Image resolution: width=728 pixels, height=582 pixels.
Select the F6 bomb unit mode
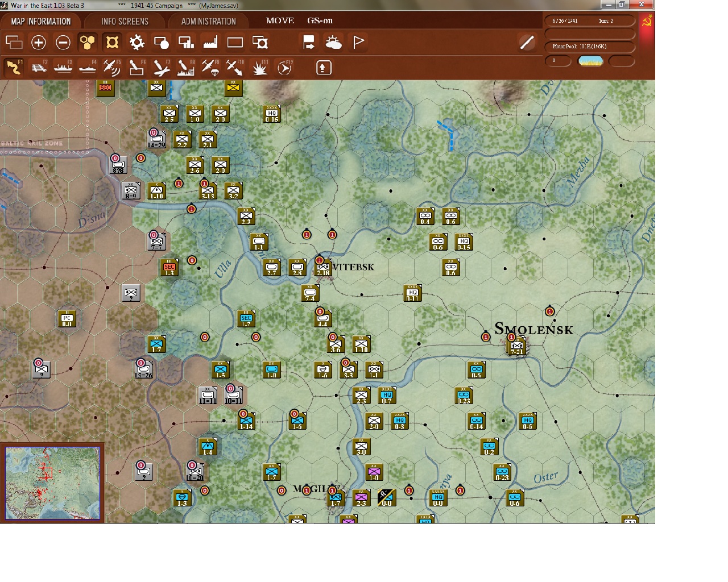pyautogui.click(x=136, y=67)
